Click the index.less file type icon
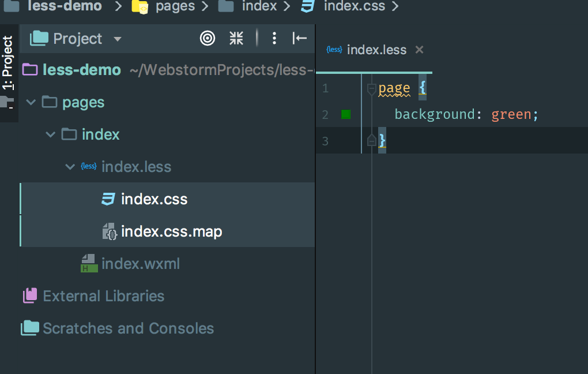 (88, 166)
